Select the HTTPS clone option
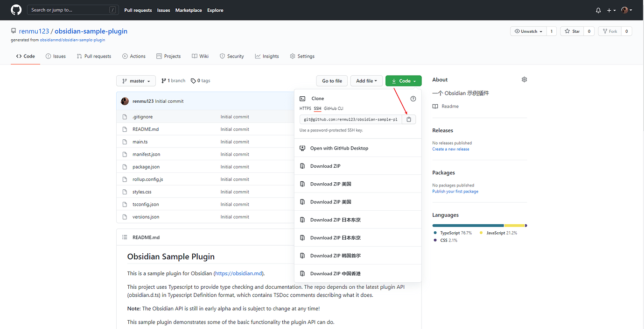 305,108
